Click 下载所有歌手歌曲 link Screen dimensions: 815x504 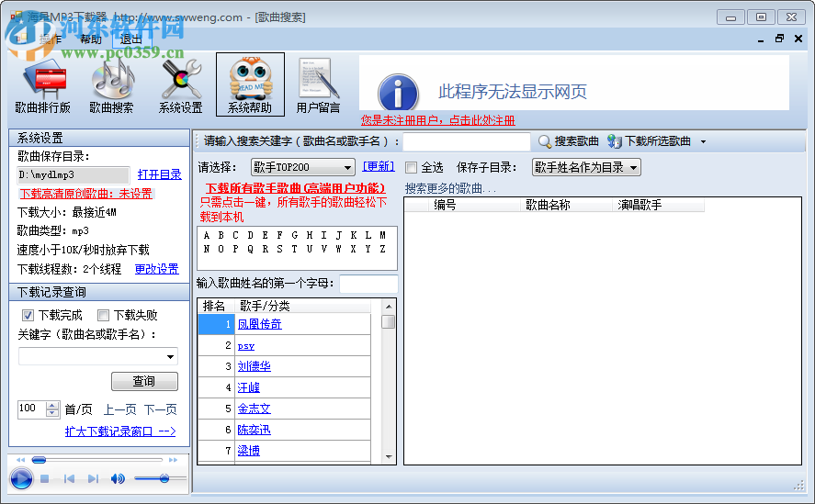(x=295, y=188)
